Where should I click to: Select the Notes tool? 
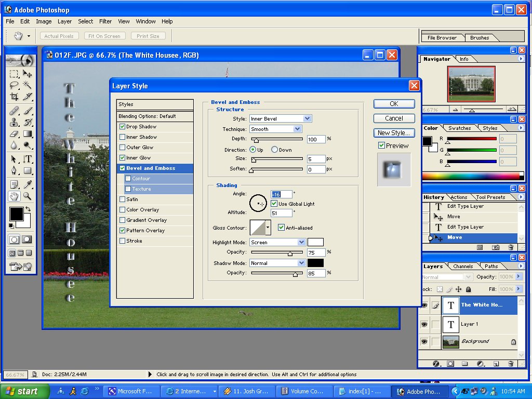14,184
